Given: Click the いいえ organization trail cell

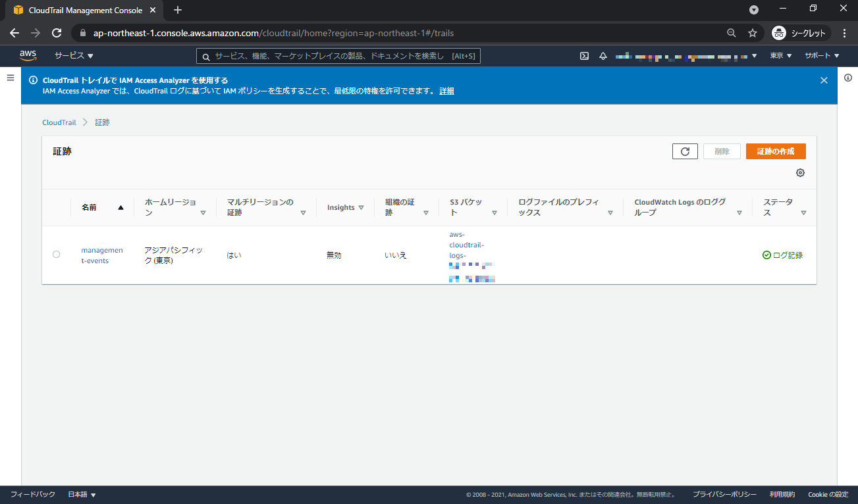Looking at the screenshot, I should [x=396, y=255].
